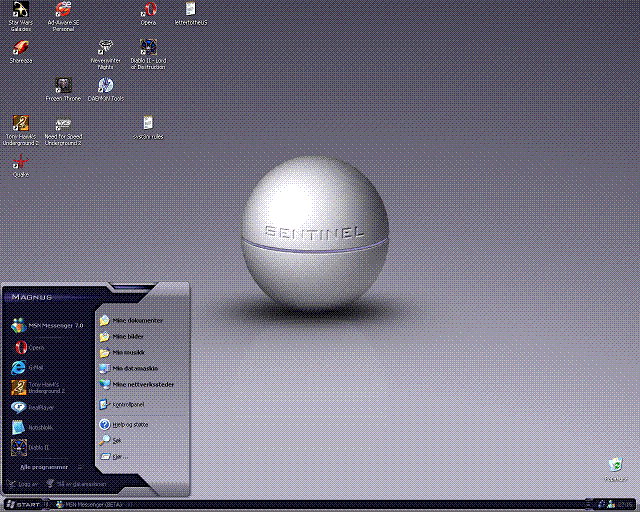Click Slå av datamaskinen button
Image resolution: width=640 pixels, height=512 pixels.
(x=77, y=484)
